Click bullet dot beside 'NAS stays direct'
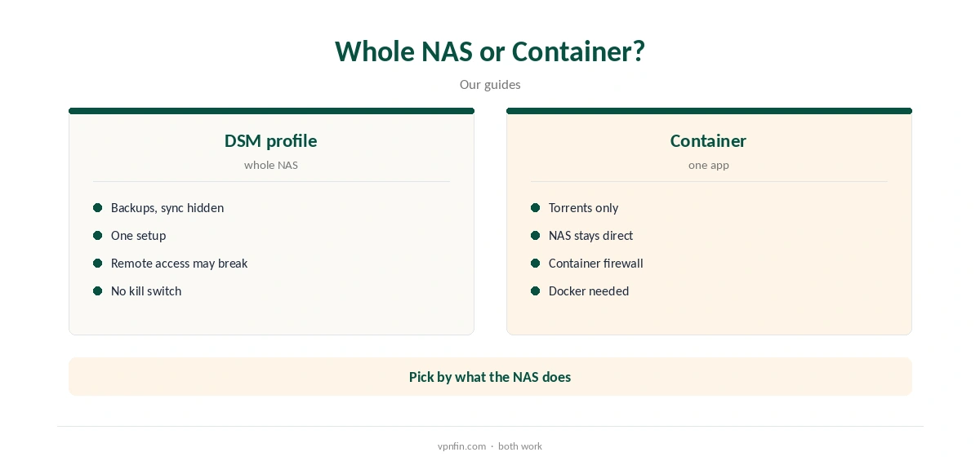This screenshot has height=470, width=980. pos(536,235)
